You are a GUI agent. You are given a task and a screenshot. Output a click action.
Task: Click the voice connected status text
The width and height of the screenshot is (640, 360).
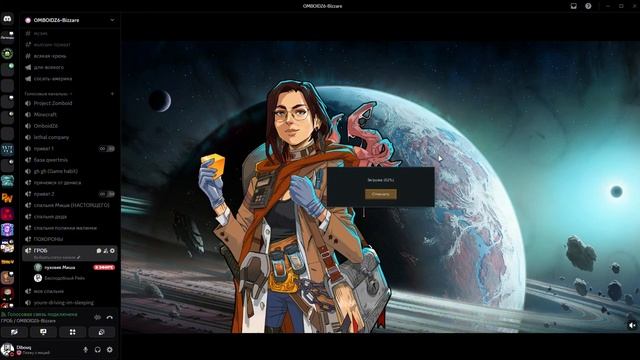pos(42,314)
